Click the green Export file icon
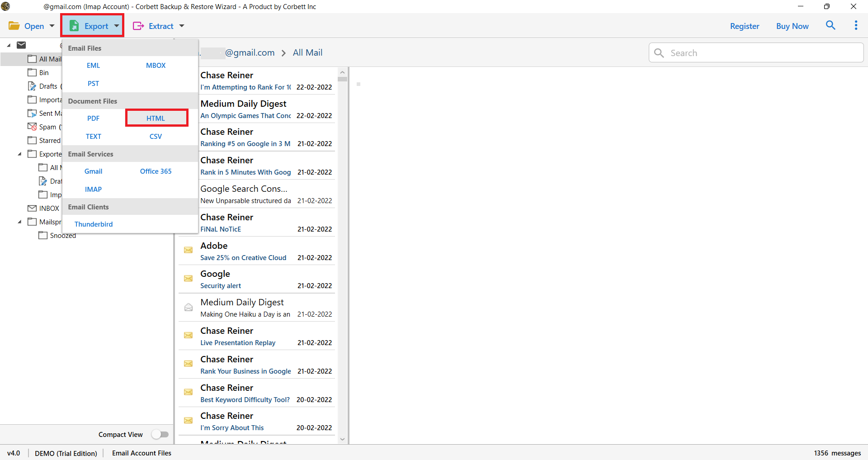This screenshot has width=868, height=460. tap(74, 26)
